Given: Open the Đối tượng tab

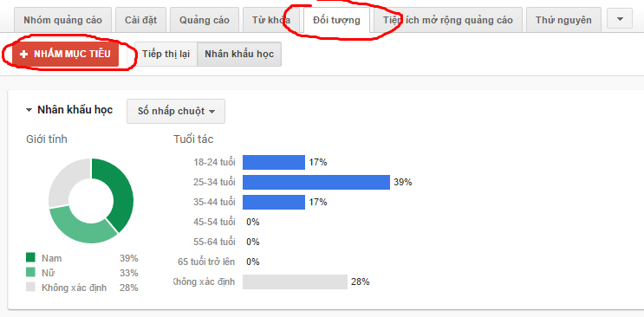Looking at the screenshot, I should point(336,20).
